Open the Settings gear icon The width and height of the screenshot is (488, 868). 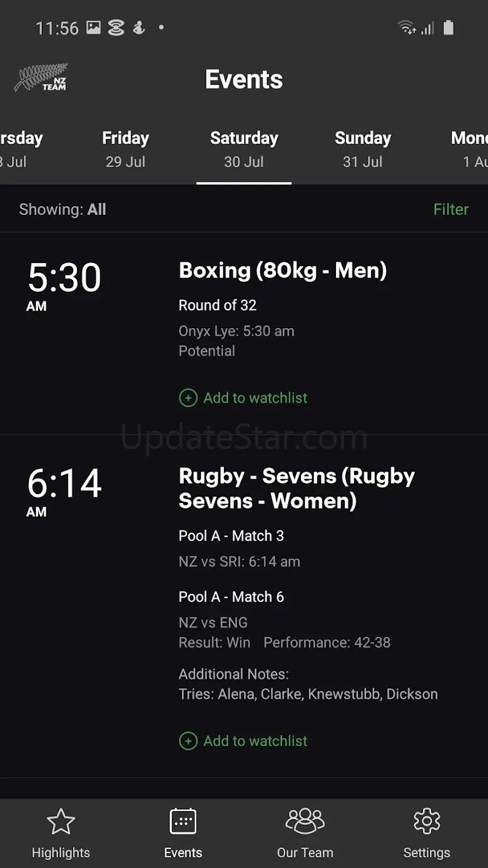tap(427, 822)
